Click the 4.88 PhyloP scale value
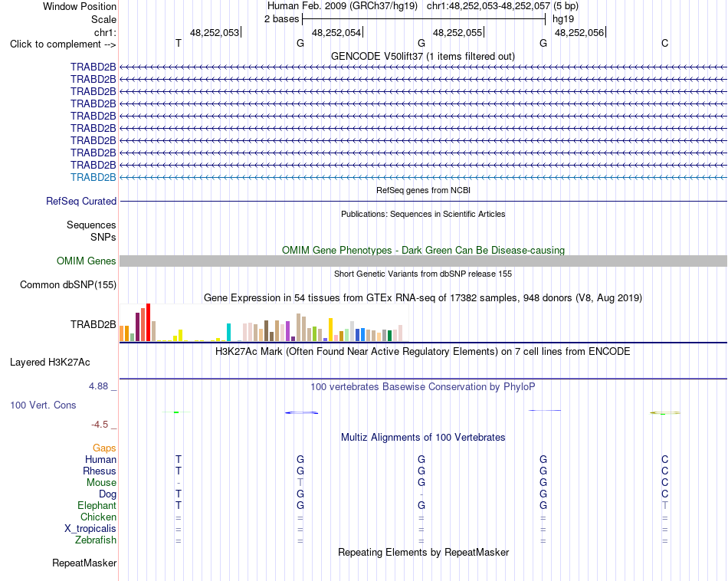Screen dimensions: 728x581 click(x=98, y=386)
